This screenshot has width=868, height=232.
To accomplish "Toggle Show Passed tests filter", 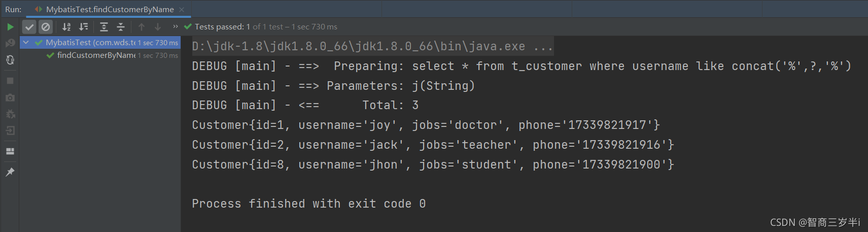I will pos(29,27).
